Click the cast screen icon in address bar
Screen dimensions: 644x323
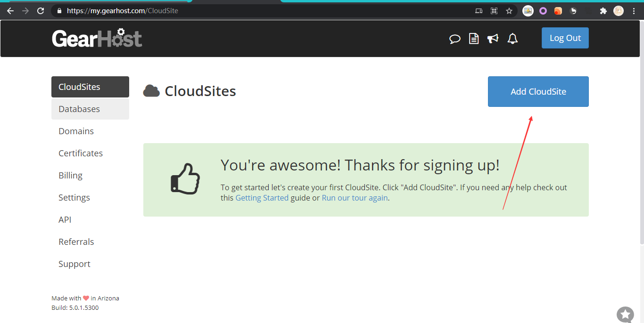click(x=479, y=11)
